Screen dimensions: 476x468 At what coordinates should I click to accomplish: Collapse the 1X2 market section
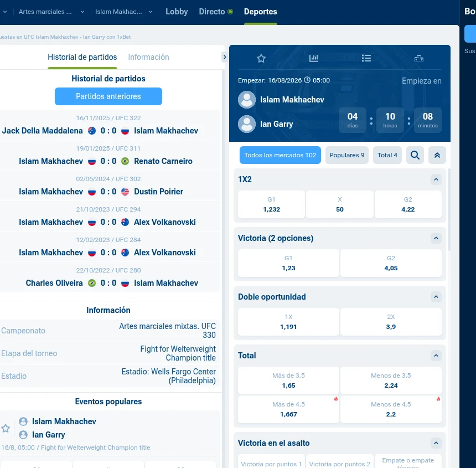[436, 179]
